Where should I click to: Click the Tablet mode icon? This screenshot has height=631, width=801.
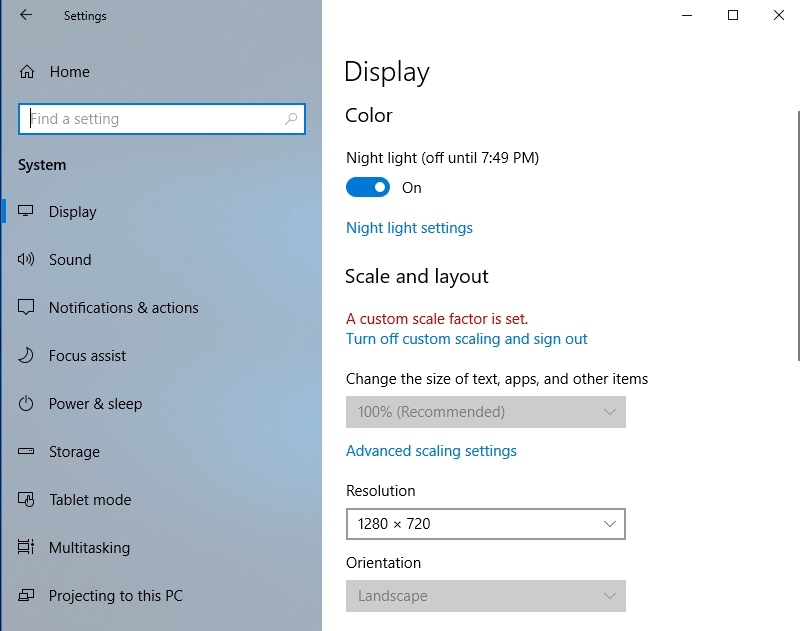click(27, 500)
